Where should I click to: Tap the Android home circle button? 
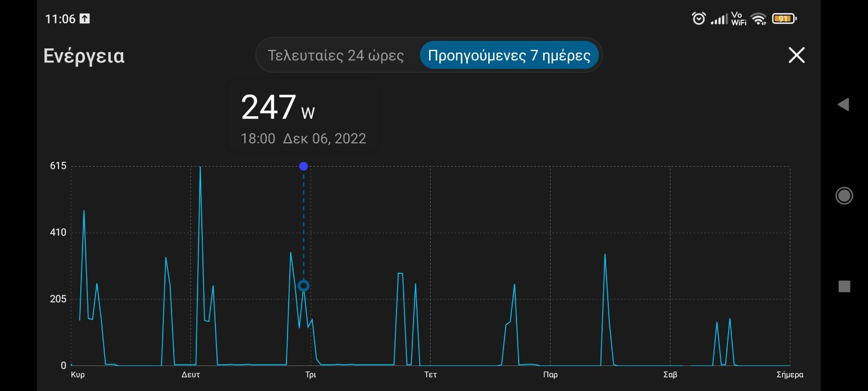[x=844, y=195]
